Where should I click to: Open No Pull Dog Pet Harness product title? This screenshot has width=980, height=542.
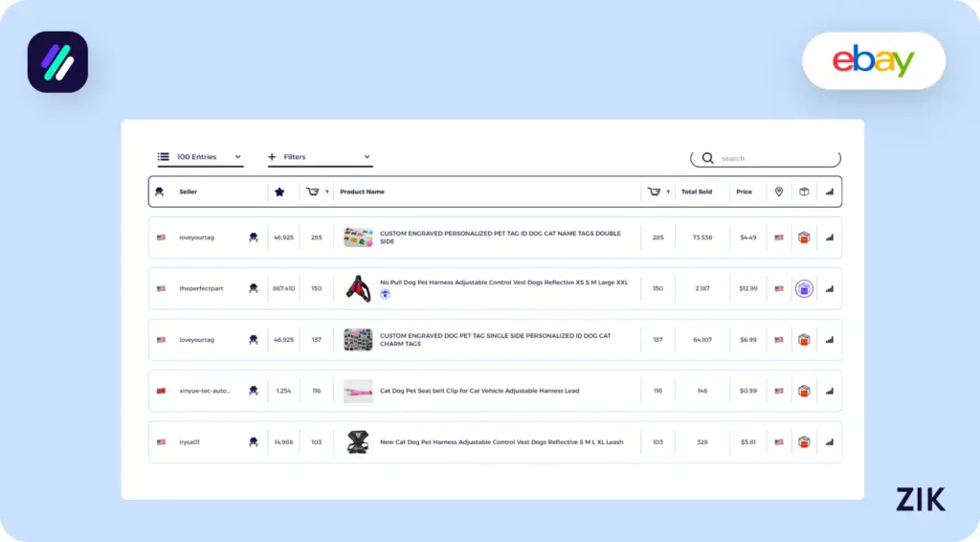click(x=503, y=282)
